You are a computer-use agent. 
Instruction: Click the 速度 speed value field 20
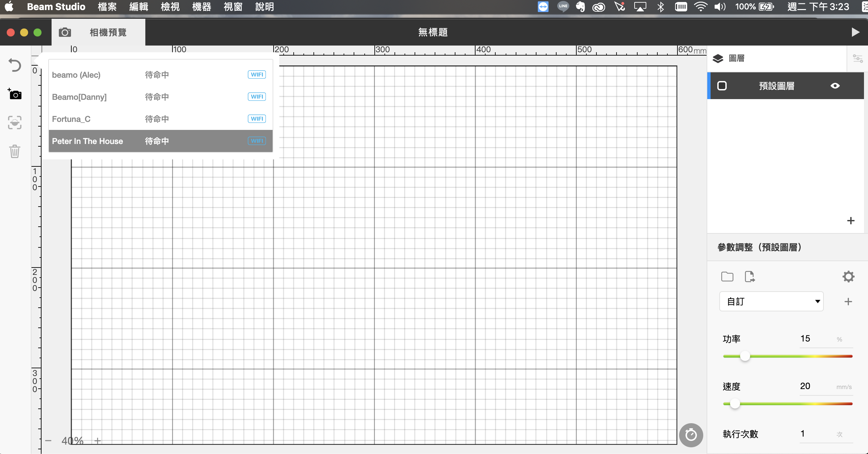pos(826,386)
